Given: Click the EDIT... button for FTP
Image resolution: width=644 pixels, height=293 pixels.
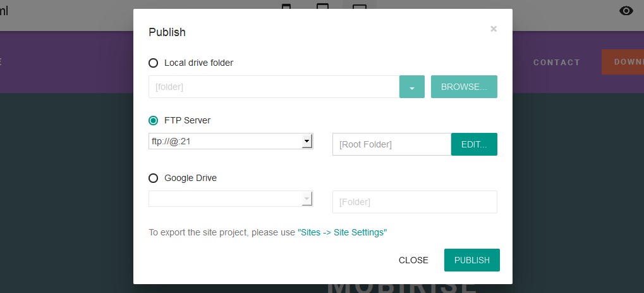Looking at the screenshot, I should tap(474, 144).
